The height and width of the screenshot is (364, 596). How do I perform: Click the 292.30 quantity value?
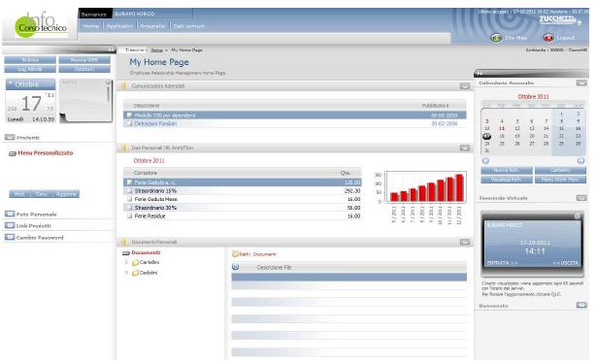[352, 191]
